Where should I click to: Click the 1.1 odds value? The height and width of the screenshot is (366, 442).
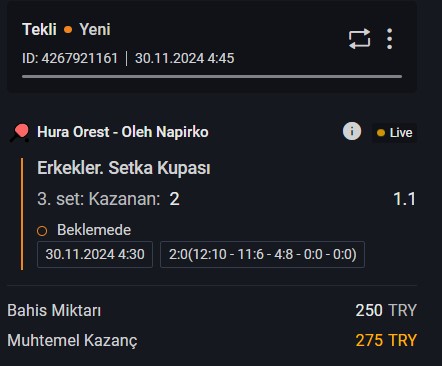click(x=404, y=199)
